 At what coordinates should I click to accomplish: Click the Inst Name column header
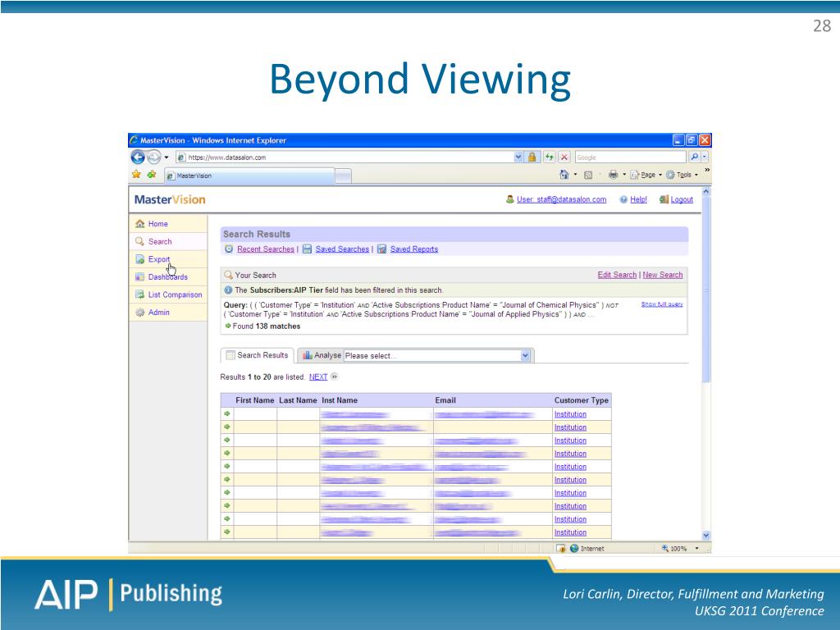tap(340, 400)
